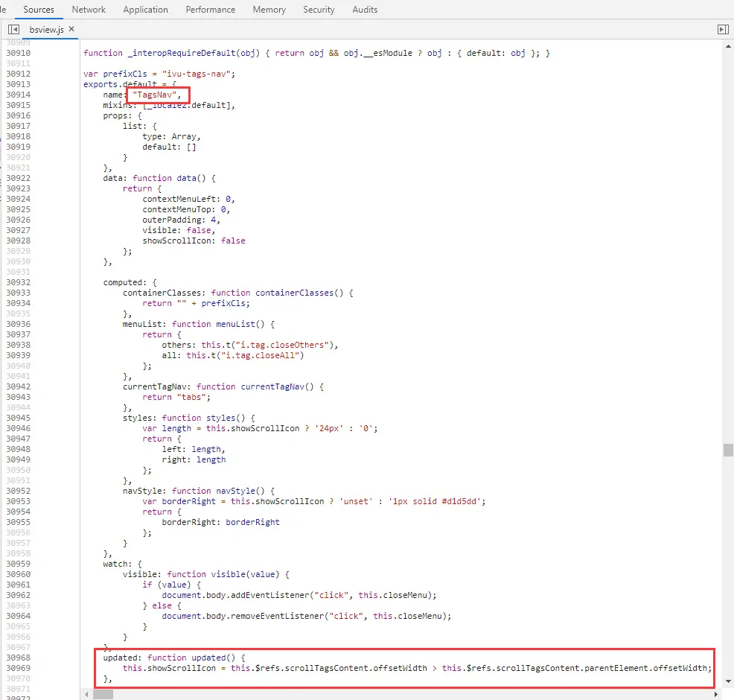
Task: Click the "TagsNav" string in code
Action: coord(155,95)
